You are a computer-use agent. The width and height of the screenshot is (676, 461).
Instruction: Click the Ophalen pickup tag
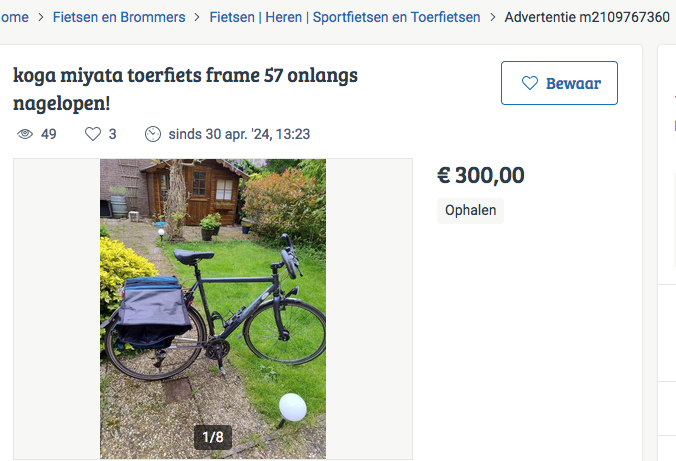click(x=470, y=210)
